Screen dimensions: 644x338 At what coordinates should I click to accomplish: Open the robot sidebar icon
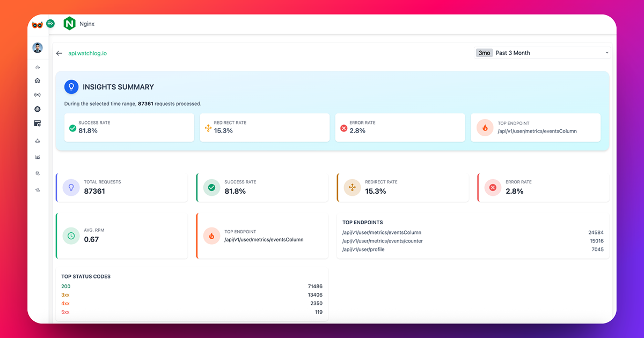point(38,141)
